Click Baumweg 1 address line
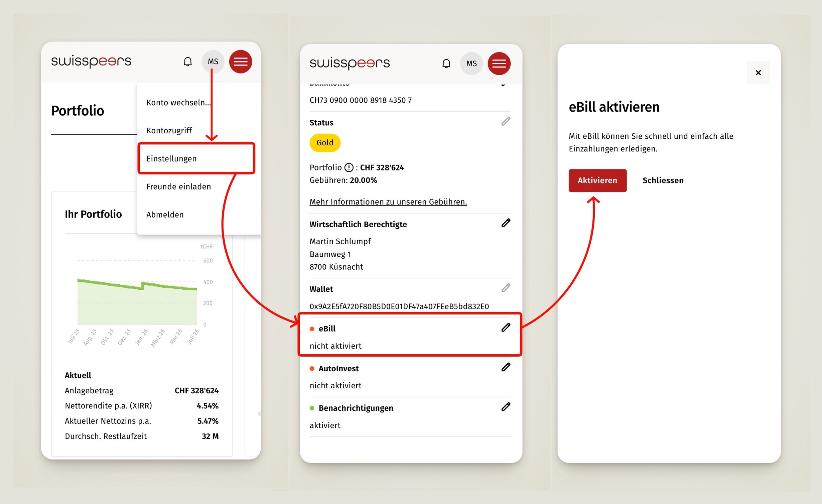The width and height of the screenshot is (822, 504). point(330,254)
